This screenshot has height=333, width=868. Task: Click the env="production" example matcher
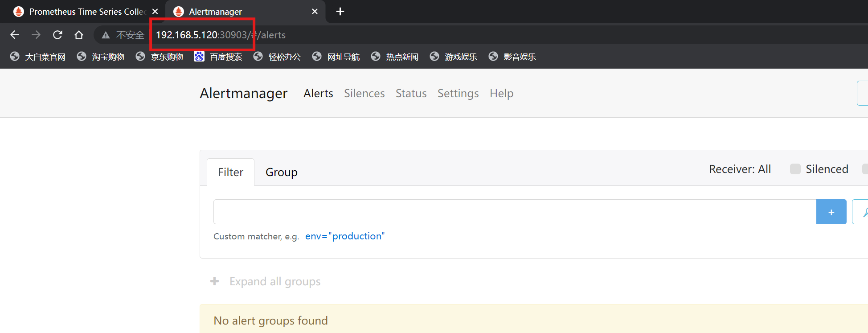point(344,236)
